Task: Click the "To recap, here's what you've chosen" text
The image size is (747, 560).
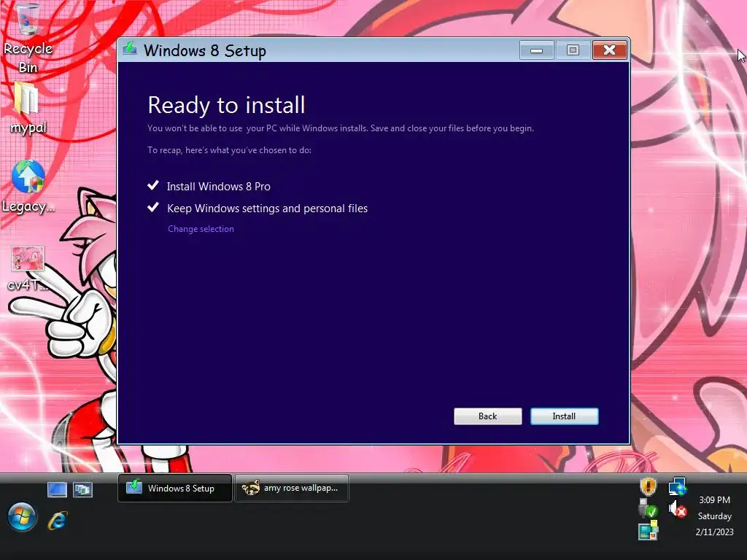Action: coord(229,150)
